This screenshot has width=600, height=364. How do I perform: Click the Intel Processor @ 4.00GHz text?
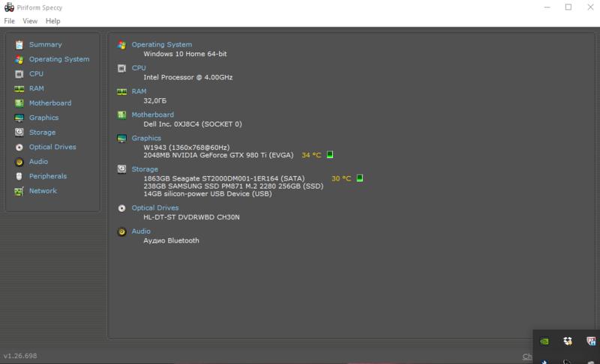(188, 77)
